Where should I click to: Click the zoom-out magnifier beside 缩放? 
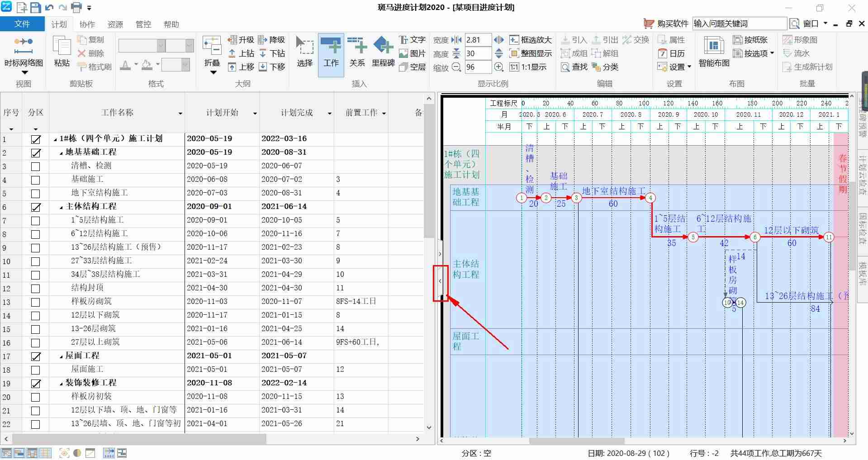(x=456, y=67)
